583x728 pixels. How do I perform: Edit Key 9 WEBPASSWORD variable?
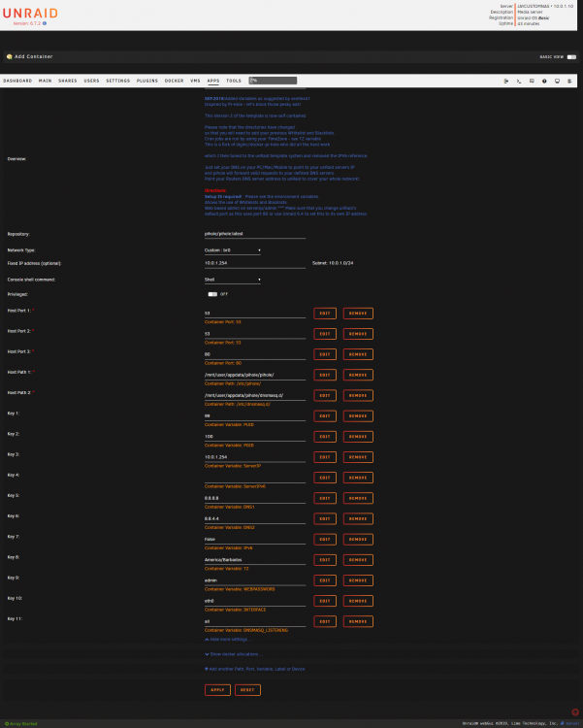pos(325,580)
